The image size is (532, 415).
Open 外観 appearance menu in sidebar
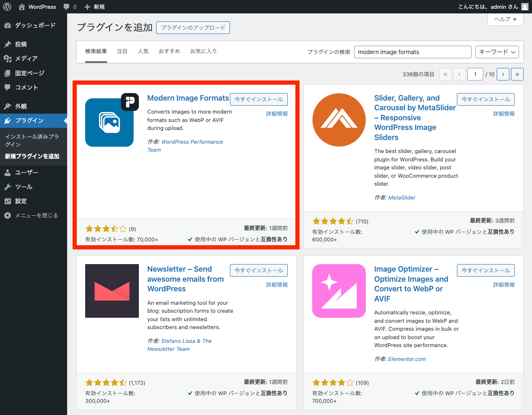[x=34, y=106]
